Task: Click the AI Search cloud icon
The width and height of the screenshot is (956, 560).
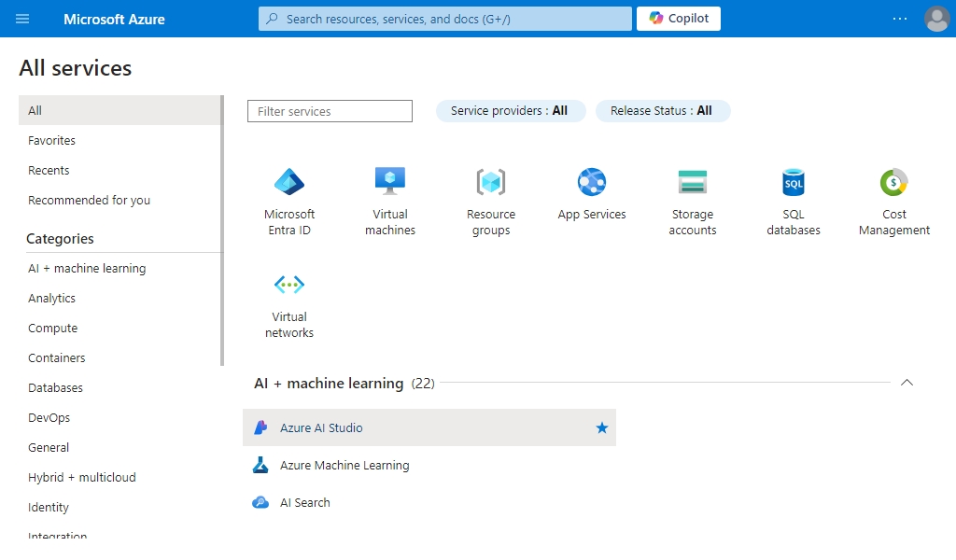Action: point(260,503)
